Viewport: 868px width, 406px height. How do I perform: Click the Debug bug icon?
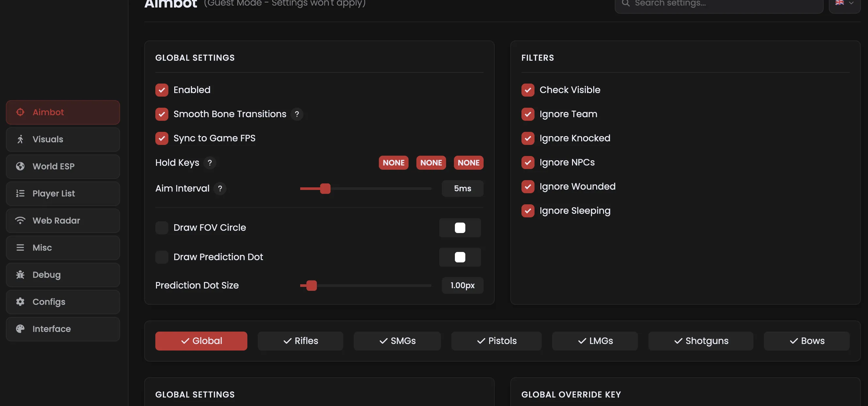coord(20,274)
